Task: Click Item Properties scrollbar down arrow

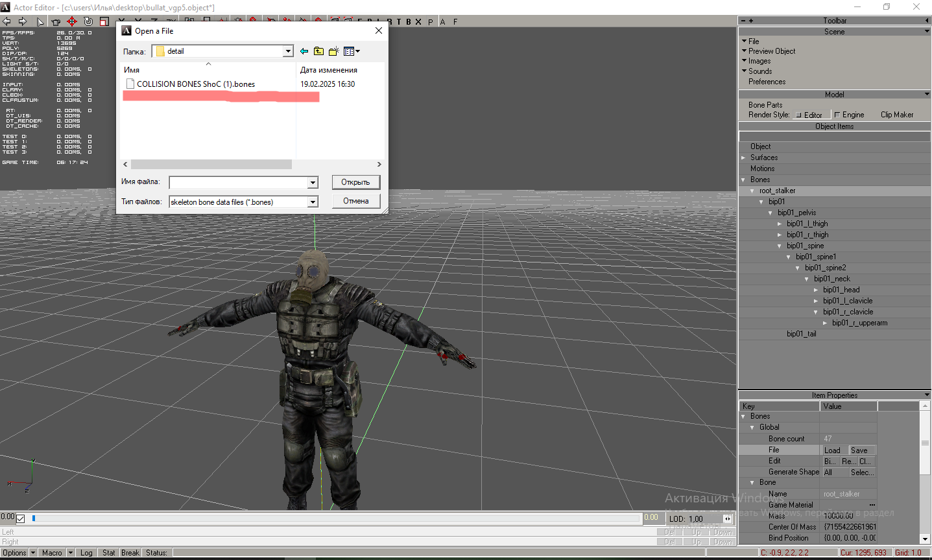Action: point(926,539)
